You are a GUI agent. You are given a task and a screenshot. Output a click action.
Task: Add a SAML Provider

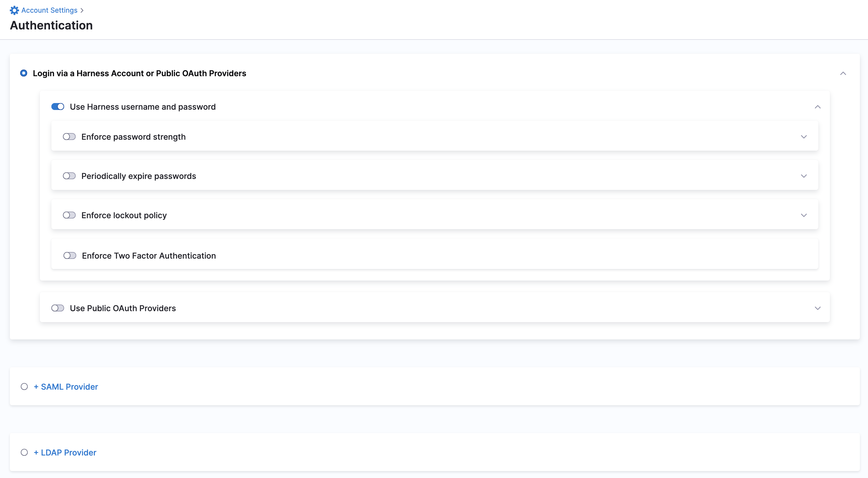tap(66, 387)
